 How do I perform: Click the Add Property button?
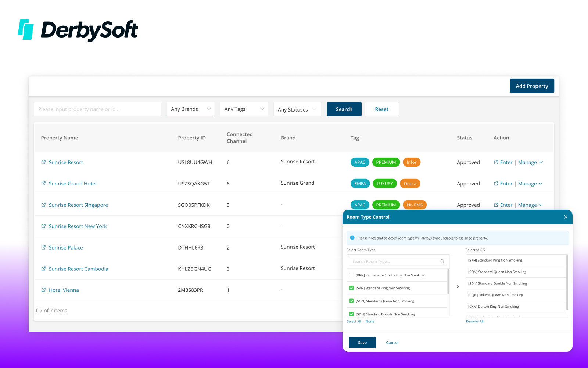click(532, 86)
